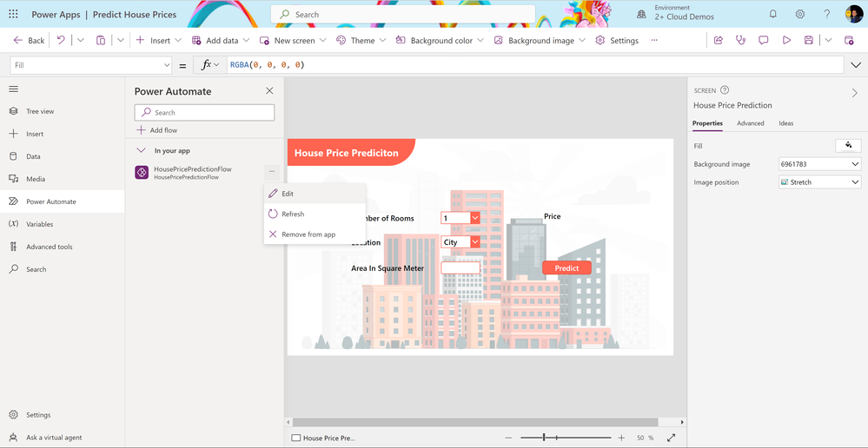The image size is (868, 448).
Task: Click the Predict button on canvas
Action: tap(567, 267)
